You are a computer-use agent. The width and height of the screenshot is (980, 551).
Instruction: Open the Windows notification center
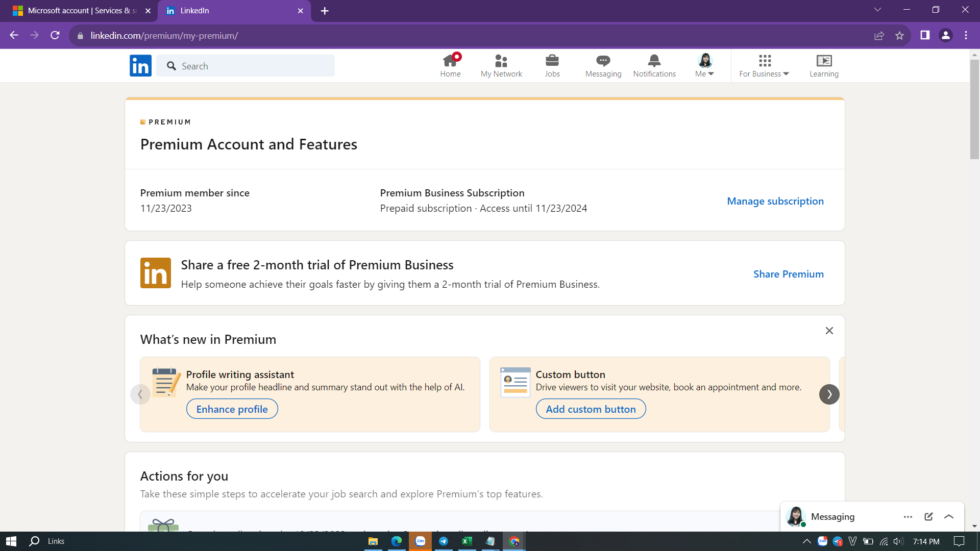tap(959, 541)
